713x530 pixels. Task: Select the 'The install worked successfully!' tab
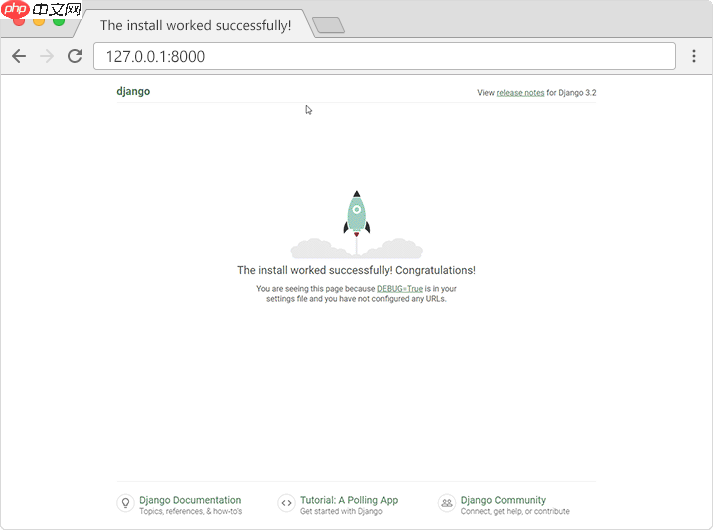pos(195,25)
